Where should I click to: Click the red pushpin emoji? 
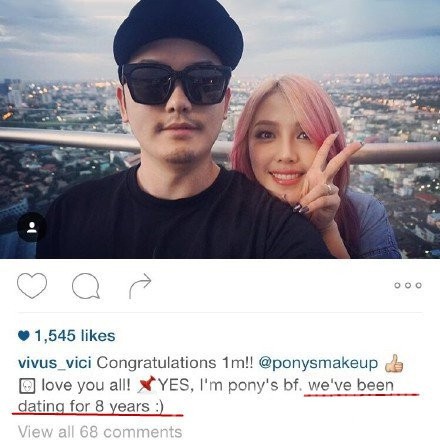click(x=147, y=385)
